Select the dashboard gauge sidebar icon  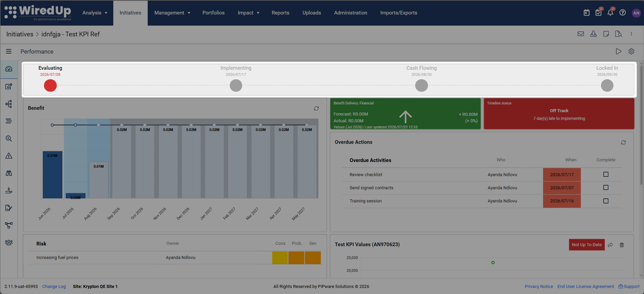point(9,69)
